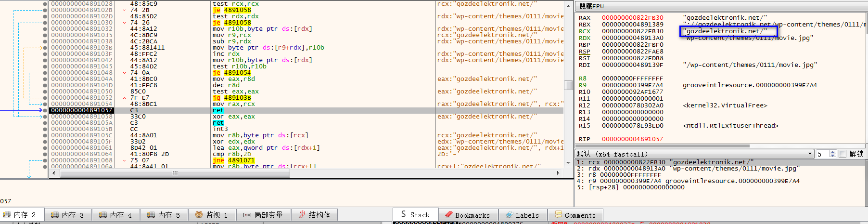Increase the argument count stepper
Image resolution: width=868 pixels, height=224 pixels.
833,152
